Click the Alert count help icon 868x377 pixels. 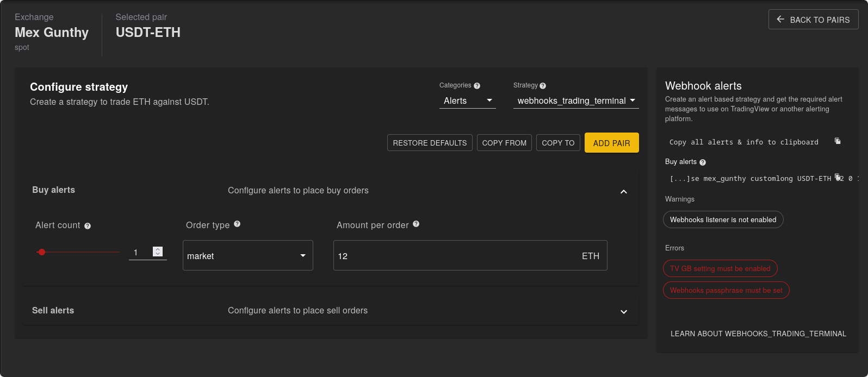click(88, 226)
